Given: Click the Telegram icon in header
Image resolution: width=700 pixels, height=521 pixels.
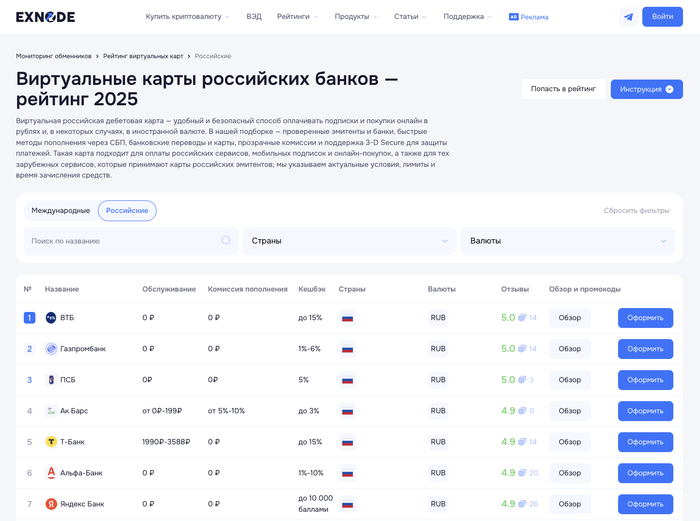Looking at the screenshot, I should 628,17.
